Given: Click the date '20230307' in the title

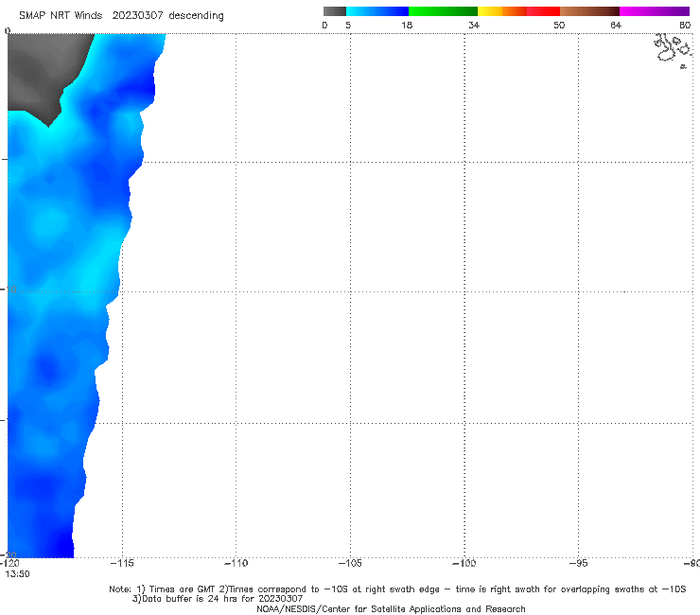Looking at the screenshot, I should coord(137,16).
